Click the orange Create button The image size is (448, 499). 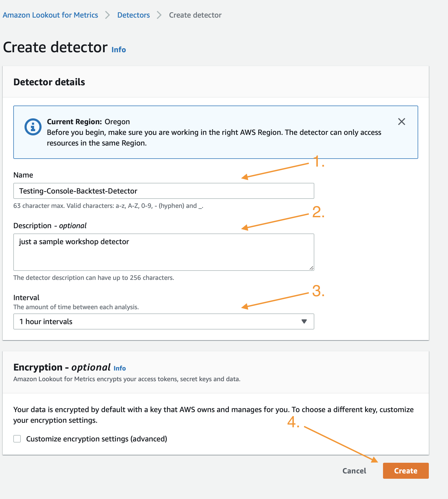(406, 471)
